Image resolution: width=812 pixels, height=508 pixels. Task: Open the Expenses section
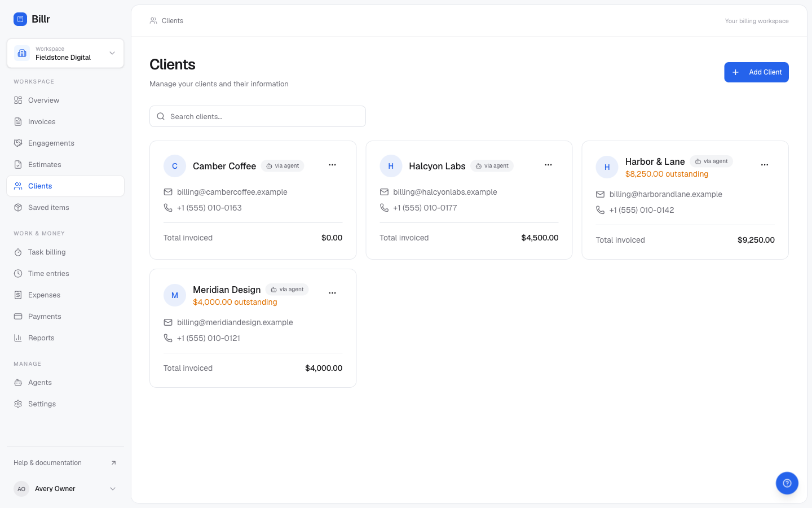(65, 295)
